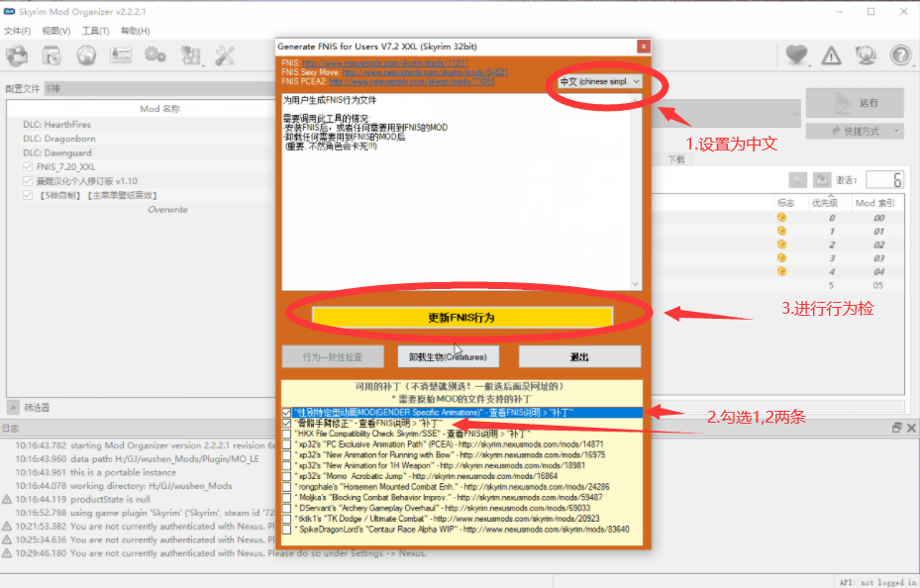
Task: Toggle 蔷薇汉化个人修订版 v1.10 mod checkbox
Action: [28, 181]
